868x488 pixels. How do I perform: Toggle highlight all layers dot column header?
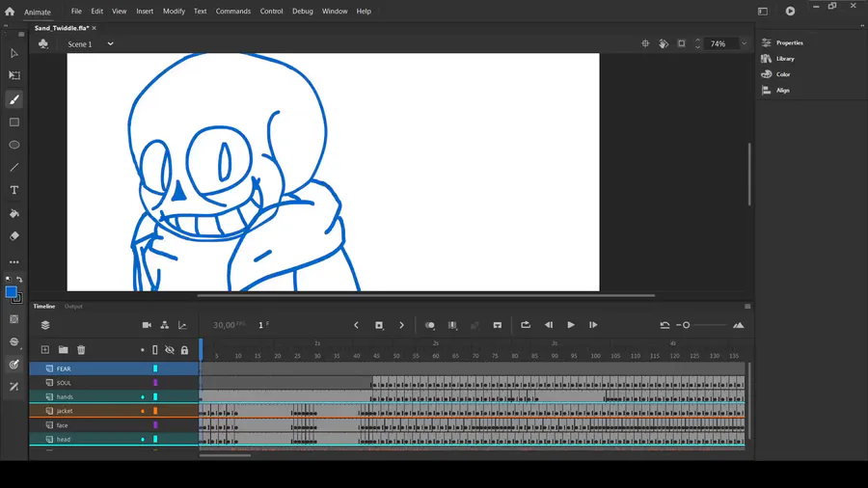(x=143, y=350)
